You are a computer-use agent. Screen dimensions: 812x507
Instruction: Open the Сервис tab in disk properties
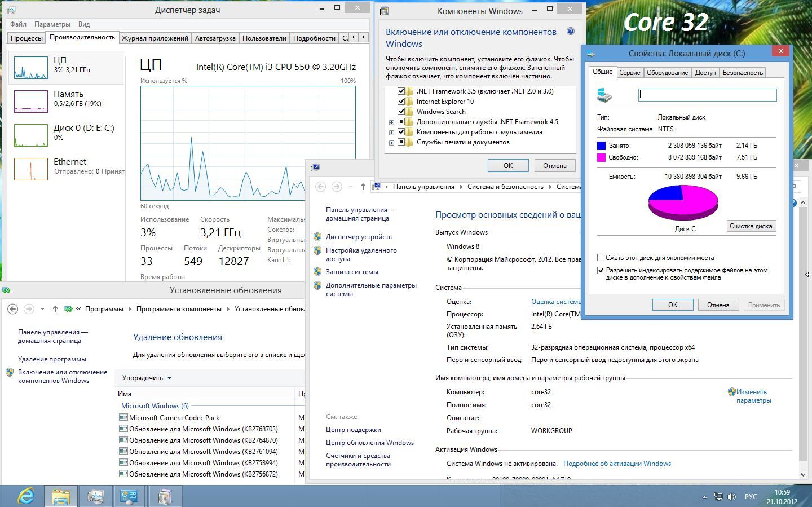[x=629, y=73]
